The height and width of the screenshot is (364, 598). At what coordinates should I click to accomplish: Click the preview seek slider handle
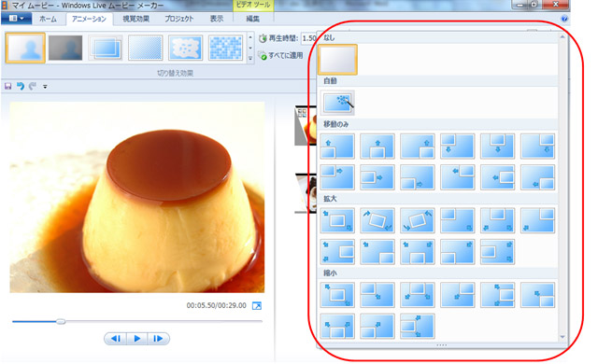tap(61, 322)
